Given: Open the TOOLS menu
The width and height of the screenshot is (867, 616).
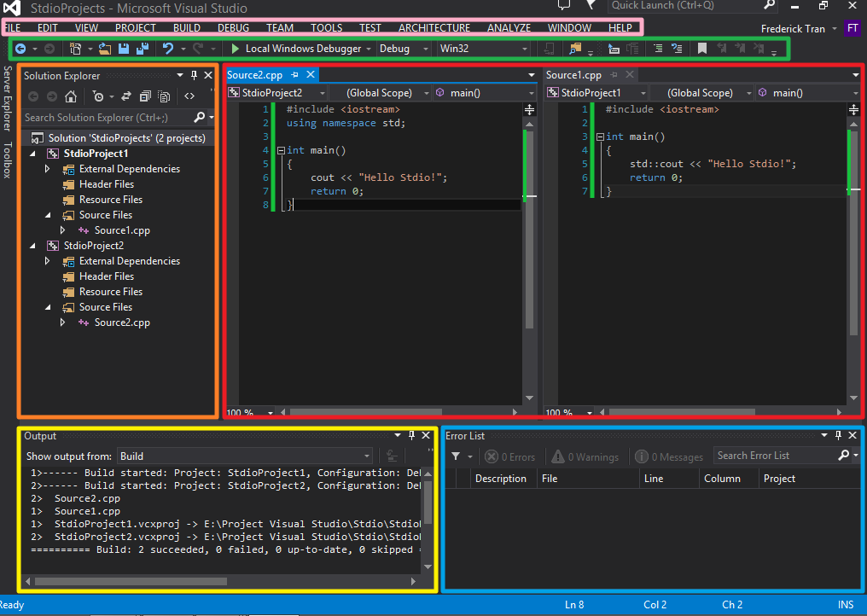Looking at the screenshot, I should 326,27.
